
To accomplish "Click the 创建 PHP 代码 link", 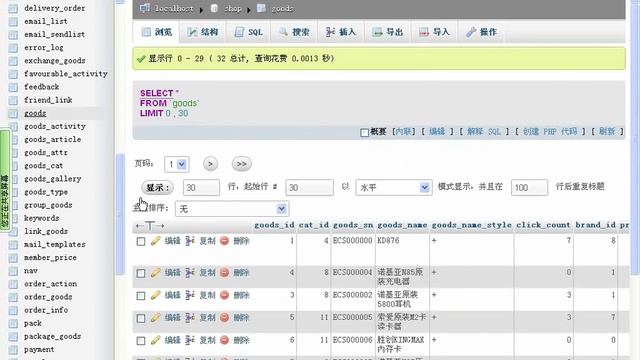I will coord(550,131).
